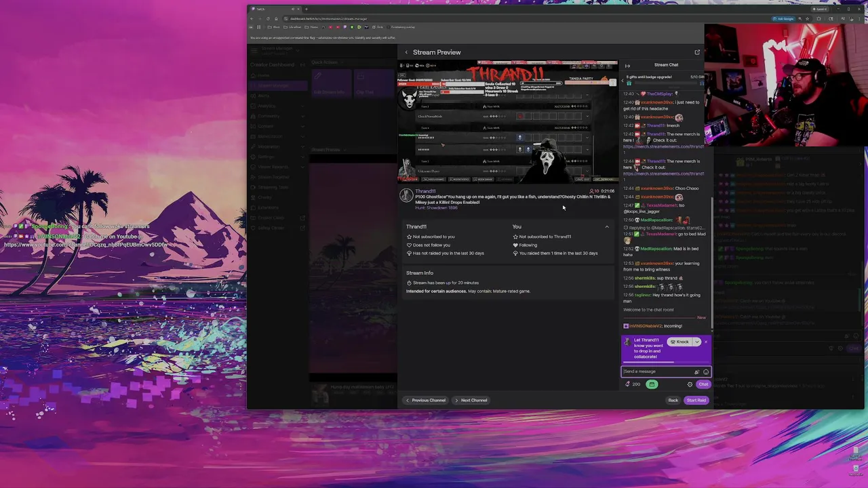Screen dimensions: 868x488
Task: Click the Stream Chat header
Action: (666, 65)
